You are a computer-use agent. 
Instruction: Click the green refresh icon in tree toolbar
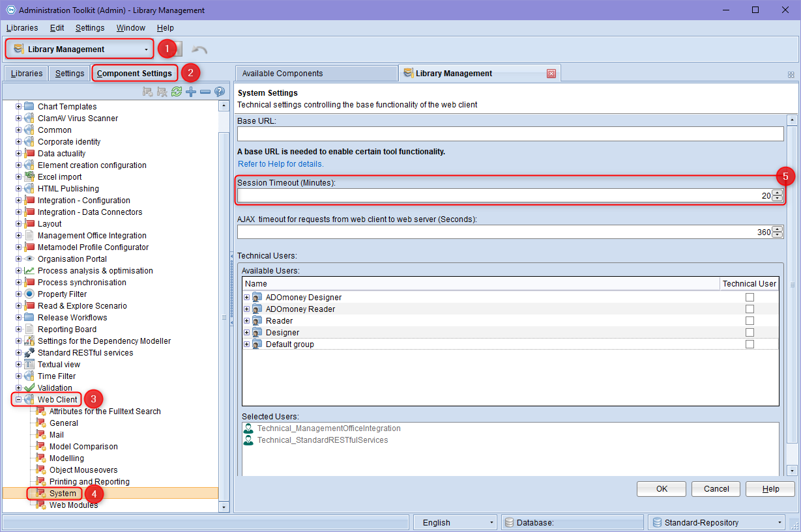coord(177,92)
